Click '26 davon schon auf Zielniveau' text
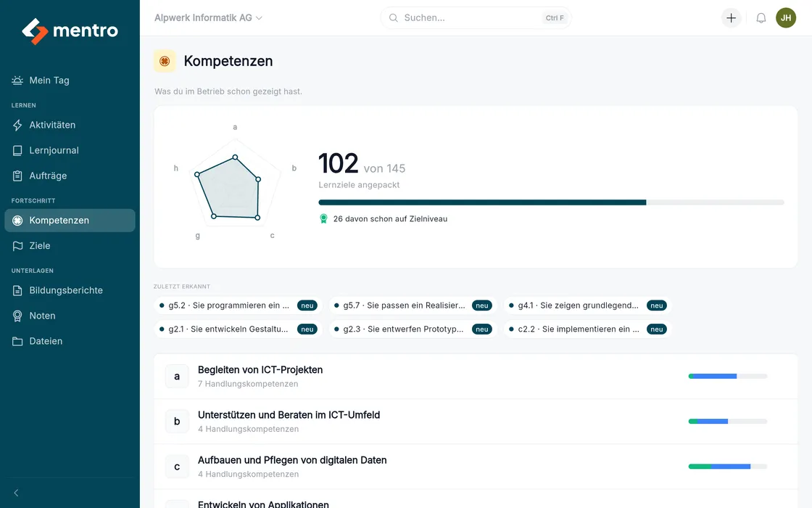812x508 pixels. [390, 218]
